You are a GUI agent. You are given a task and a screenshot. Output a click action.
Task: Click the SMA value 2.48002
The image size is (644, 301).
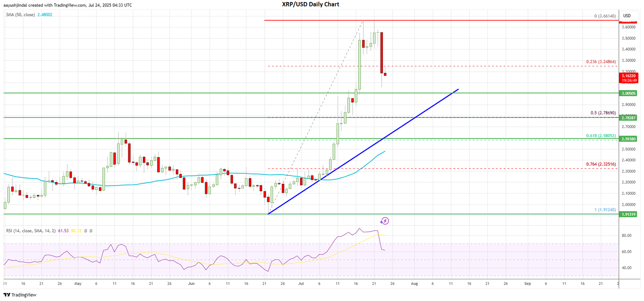(45, 15)
